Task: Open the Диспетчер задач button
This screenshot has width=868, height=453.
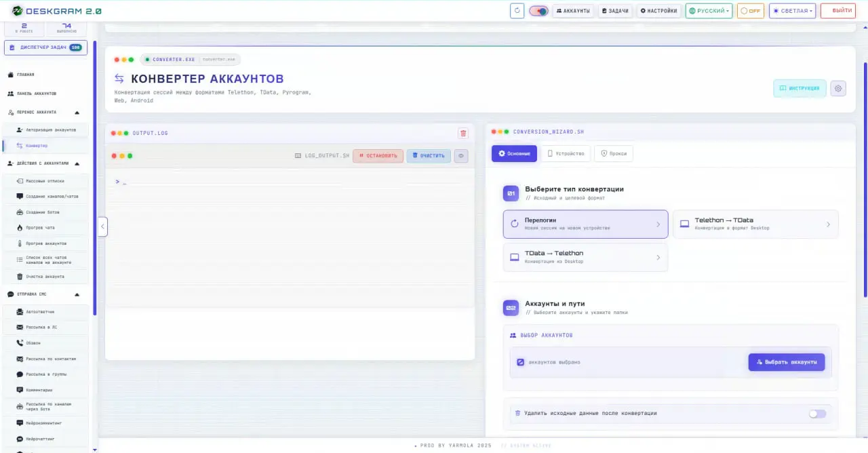Action: point(45,47)
